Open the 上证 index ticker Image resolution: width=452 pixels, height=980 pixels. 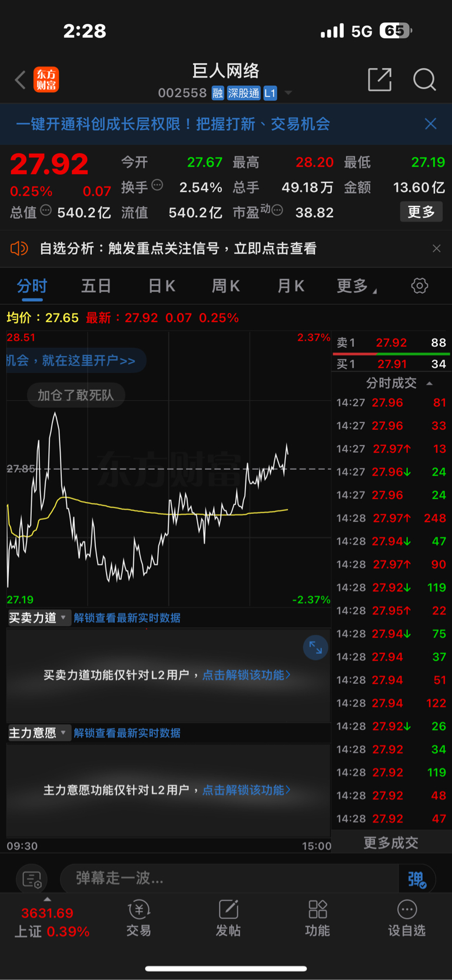[51, 922]
